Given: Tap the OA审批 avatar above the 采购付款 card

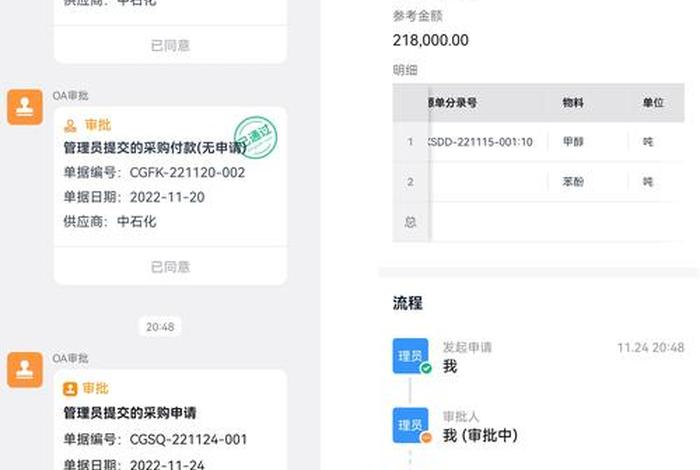Looking at the screenshot, I should click(25, 107).
